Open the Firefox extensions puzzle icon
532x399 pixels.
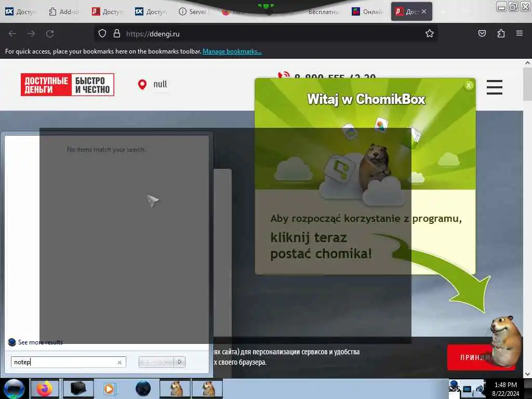[x=501, y=33]
